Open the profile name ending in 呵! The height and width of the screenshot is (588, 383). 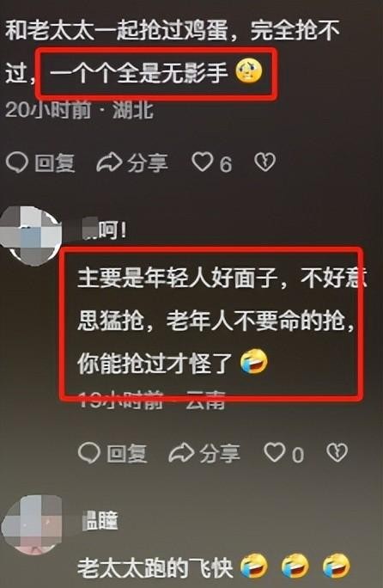click(104, 230)
